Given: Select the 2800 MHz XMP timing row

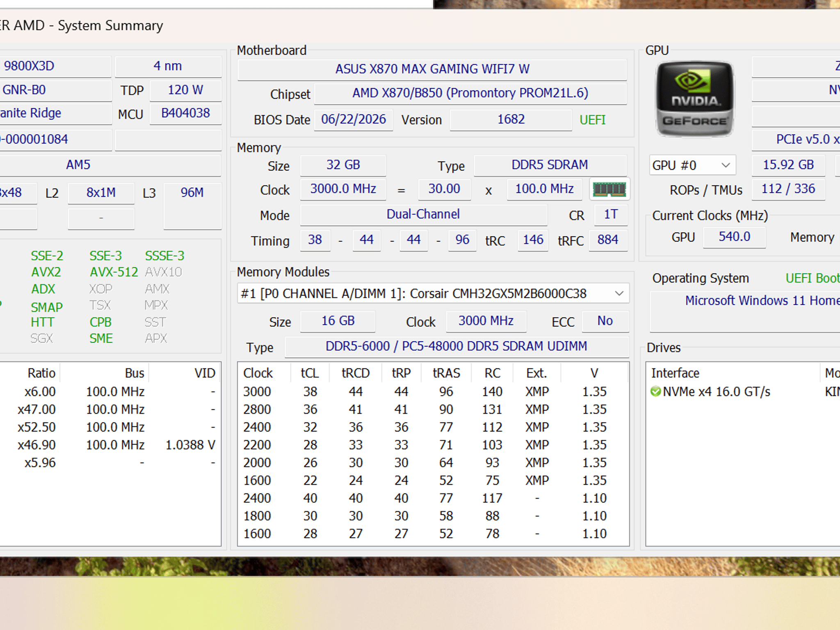Looking at the screenshot, I should point(433,409).
